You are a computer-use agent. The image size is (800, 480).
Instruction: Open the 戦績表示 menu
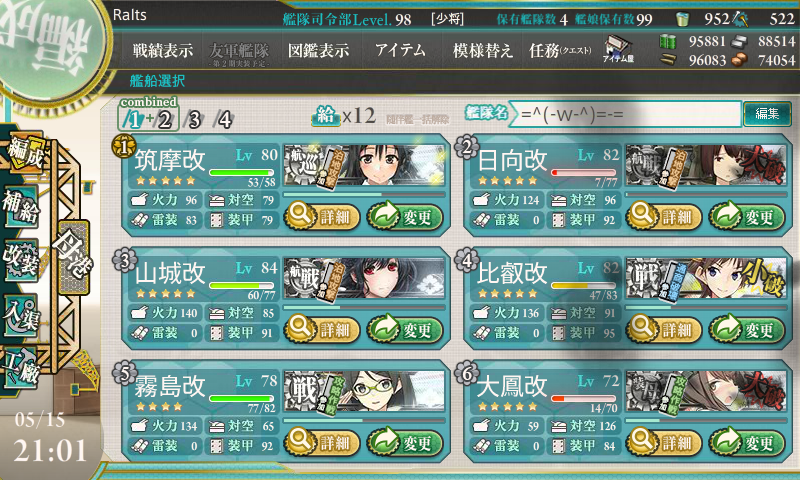[x=163, y=50]
